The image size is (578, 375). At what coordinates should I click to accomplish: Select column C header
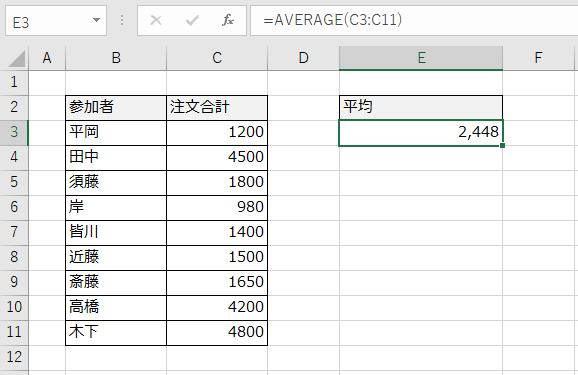217,58
